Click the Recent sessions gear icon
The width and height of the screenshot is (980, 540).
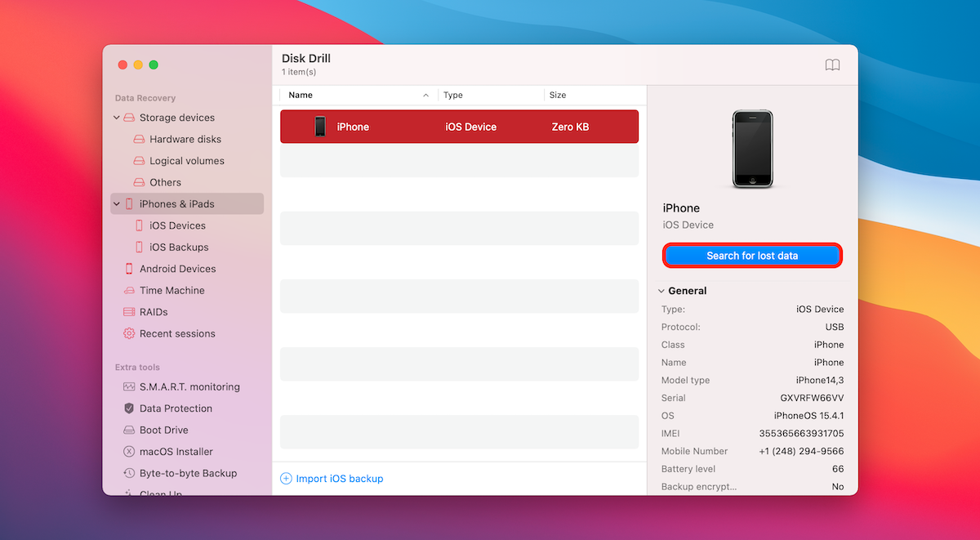pos(129,333)
